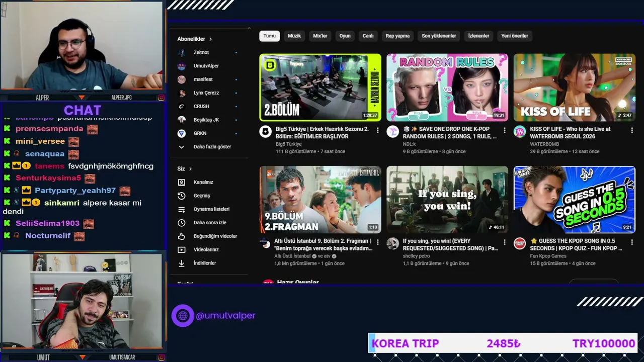The width and height of the screenshot is (644, 362).
Task: Play 9.BÖLÜM 2.FRAGMAN thumbnail
Action: pos(320,200)
